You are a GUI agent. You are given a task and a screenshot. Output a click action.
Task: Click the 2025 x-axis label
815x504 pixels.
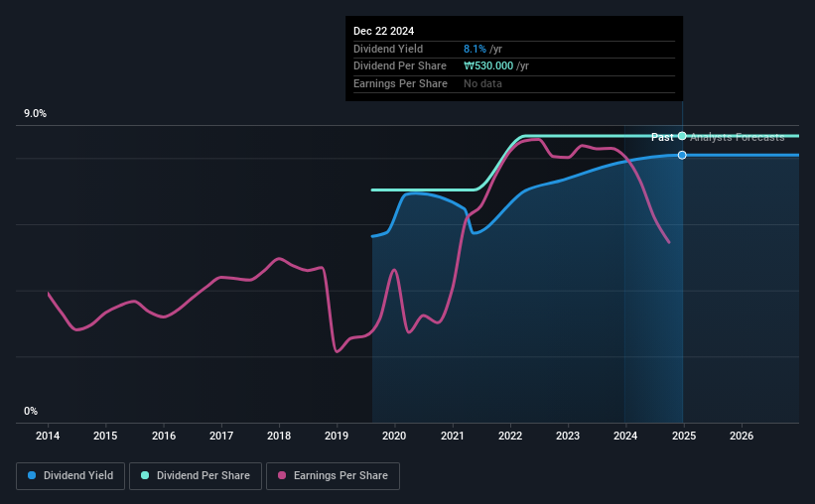pos(684,436)
